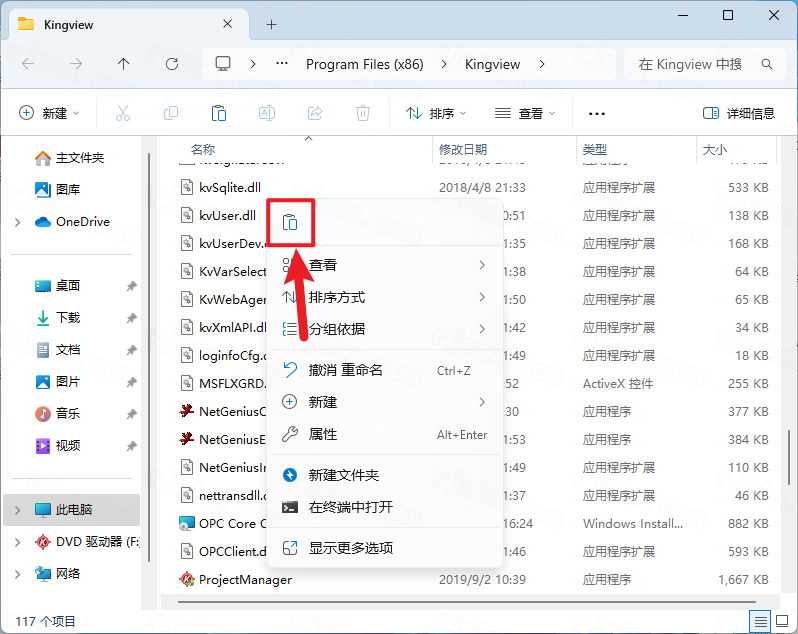Sort by 名称 column header
Image resolution: width=798 pixels, height=634 pixels.
(x=203, y=150)
